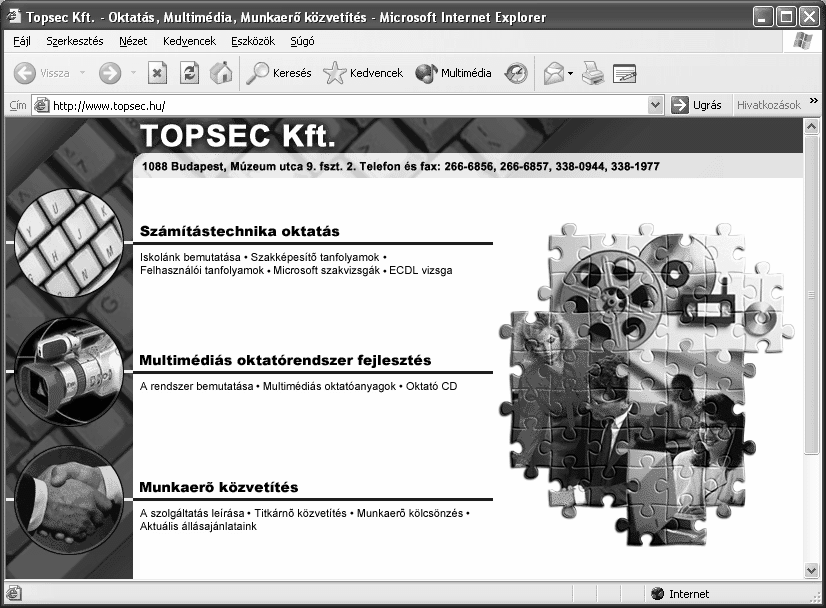
Task: Click the Edit page toolbar icon
Action: (625, 73)
